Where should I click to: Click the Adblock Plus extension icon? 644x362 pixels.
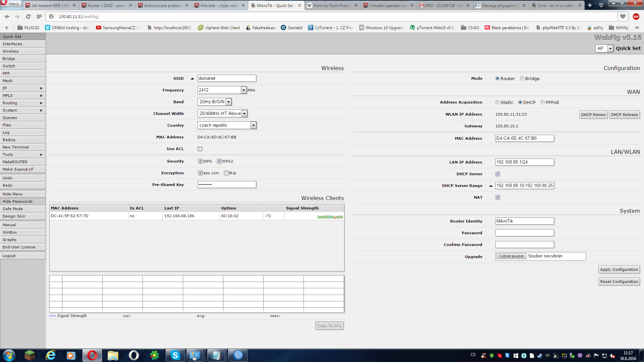point(636,16)
